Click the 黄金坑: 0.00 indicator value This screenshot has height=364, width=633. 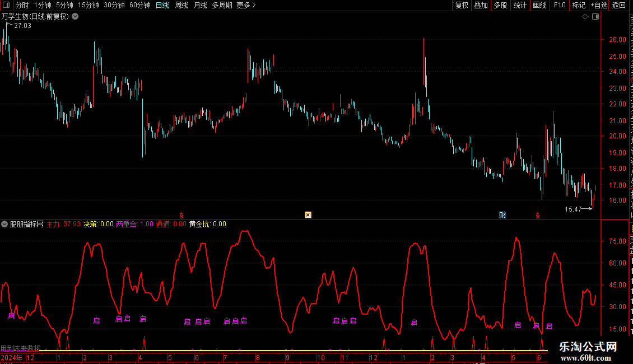(207, 224)
